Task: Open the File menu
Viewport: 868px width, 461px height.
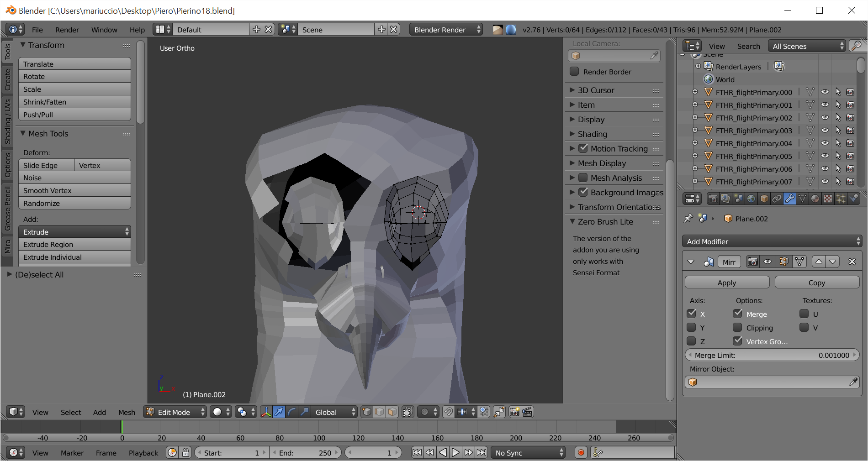Action: coord(37,30)
